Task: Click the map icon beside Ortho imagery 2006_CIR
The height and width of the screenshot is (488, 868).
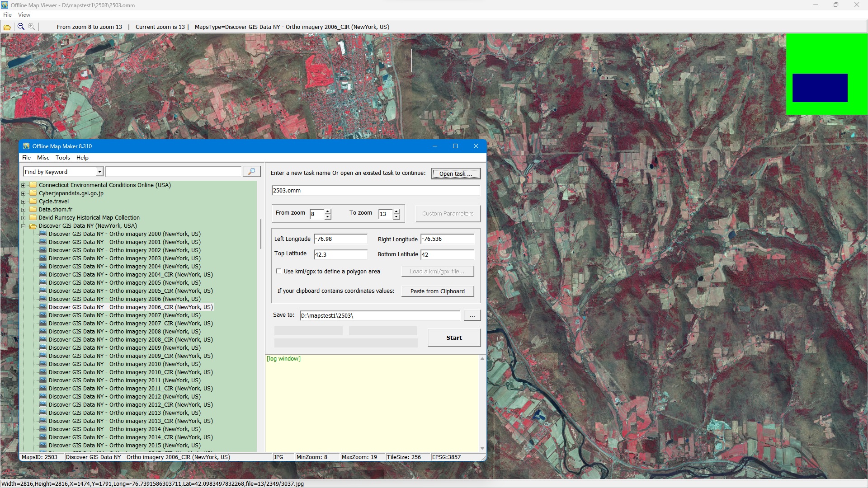Action: point(43,307)
